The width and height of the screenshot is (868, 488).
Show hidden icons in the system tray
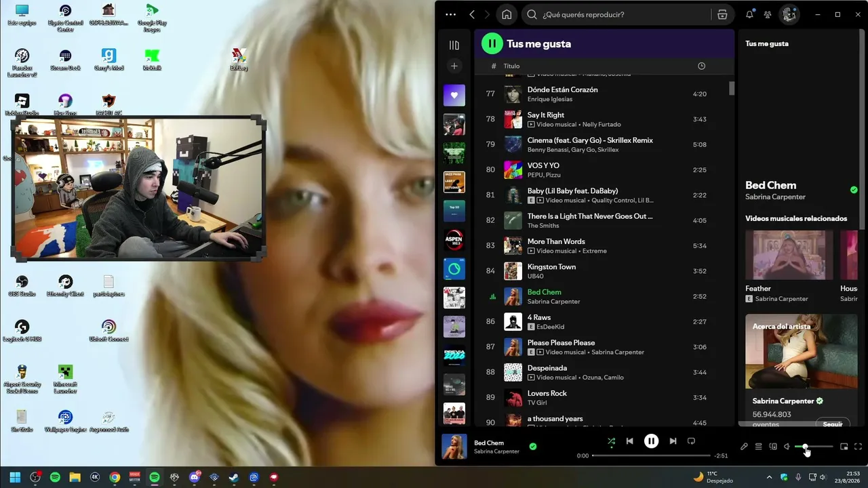coord(771,477)
